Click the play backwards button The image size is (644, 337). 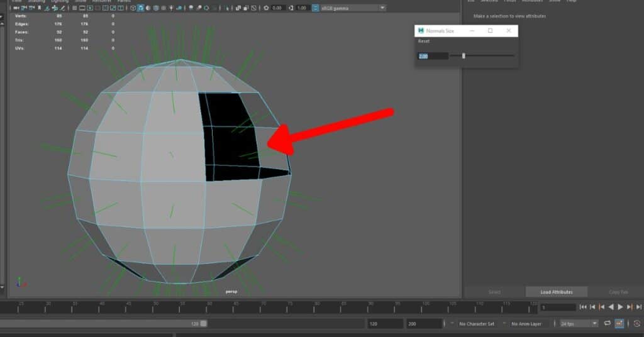coord(611,307)
